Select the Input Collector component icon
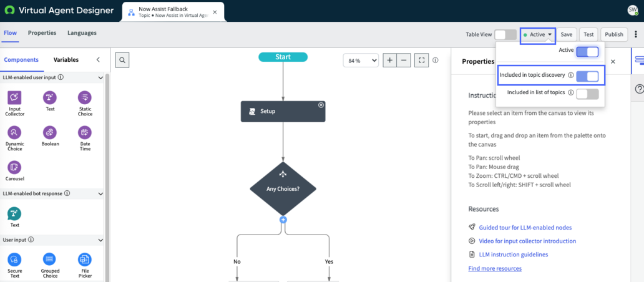The image size is (644, 282). coord(15,98)
